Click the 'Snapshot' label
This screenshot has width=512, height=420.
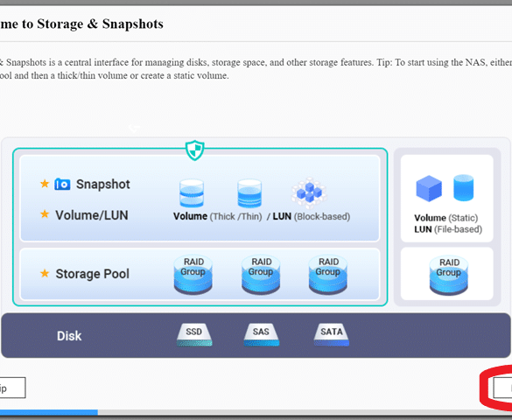pyautogui.click(x=103, y=185)
